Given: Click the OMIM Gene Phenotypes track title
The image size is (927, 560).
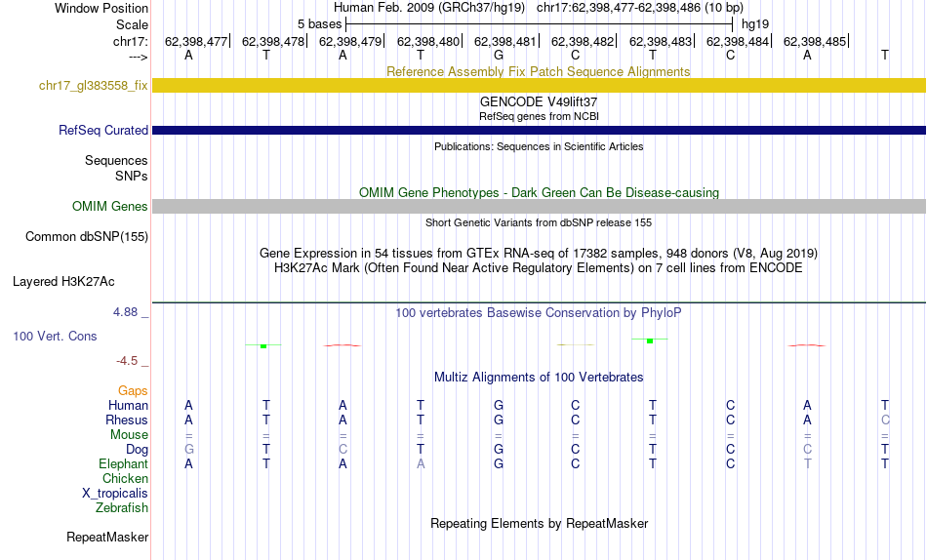Looking at the screenshot, I should click(540, 193).
